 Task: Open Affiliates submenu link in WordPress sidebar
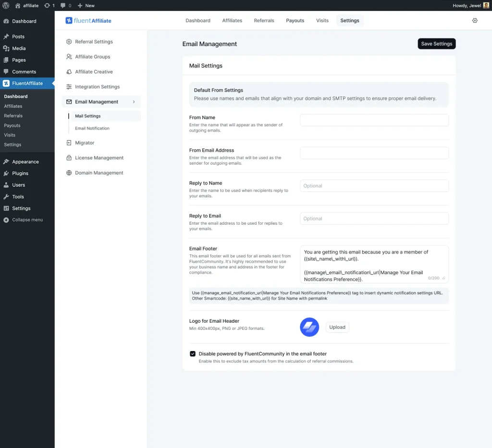coord(13,106)
